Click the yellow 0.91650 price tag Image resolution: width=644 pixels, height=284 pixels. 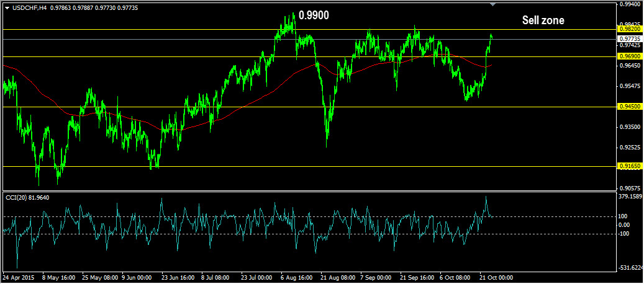pos(630,166)
